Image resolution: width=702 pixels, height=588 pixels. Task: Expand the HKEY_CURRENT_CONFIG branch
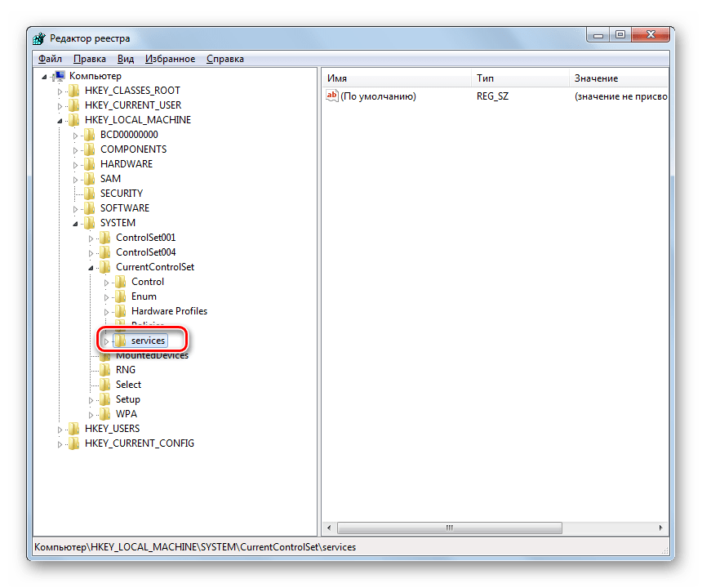tap(60, 443)
